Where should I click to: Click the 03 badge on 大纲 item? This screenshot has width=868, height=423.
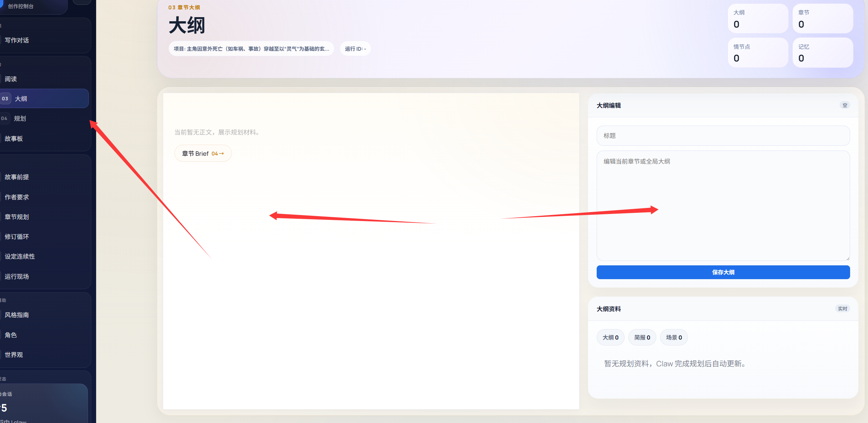click(x=5, y=99)
